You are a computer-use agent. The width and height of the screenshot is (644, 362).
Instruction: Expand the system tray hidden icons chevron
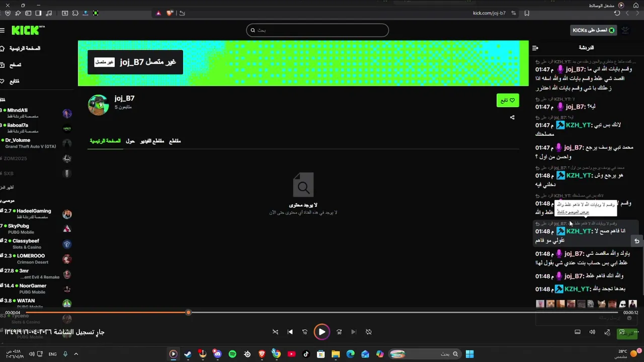[x=76, y=354]
